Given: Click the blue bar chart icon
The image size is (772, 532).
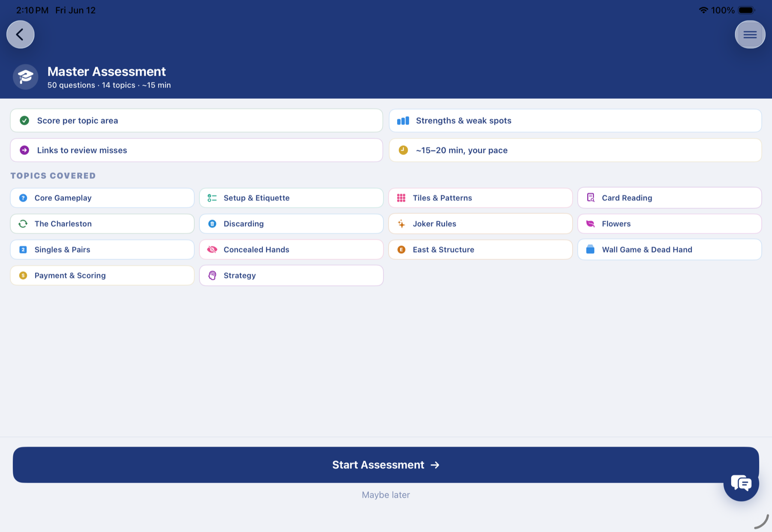Looking at the screenshot, I should coord(403,121).
